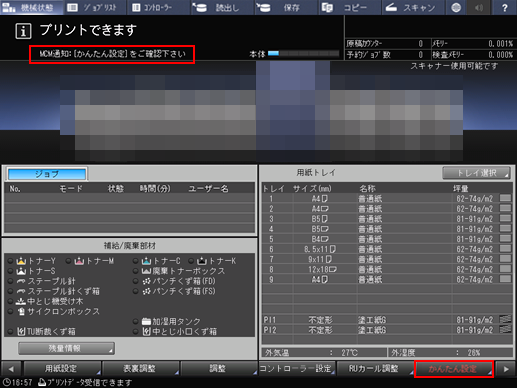517x388 pixels.
Task: Click the トナーM toner icon
Action: click(79, 261)
